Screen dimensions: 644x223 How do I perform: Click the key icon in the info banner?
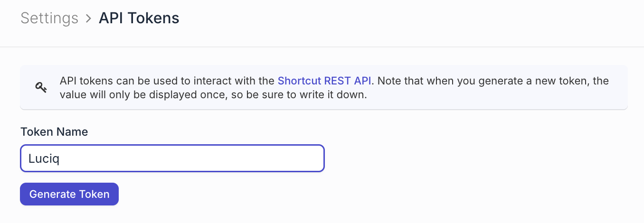tap(41, 87)
